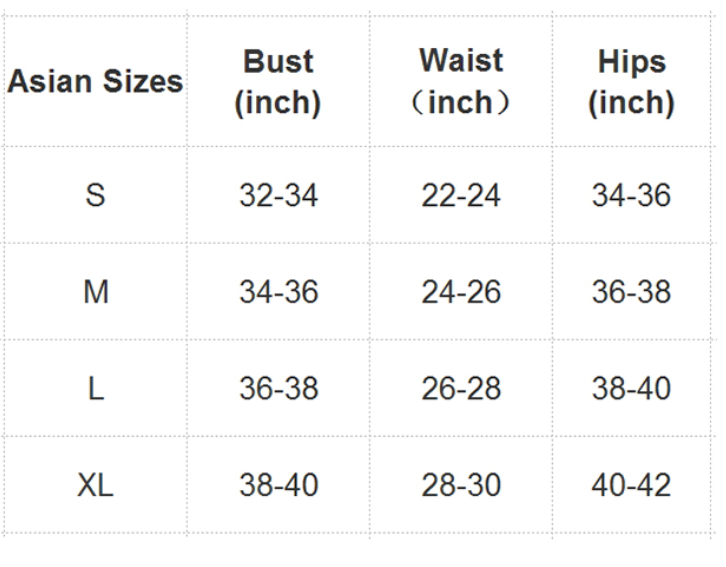The width and height of the screenshot is (726, 567).
Task: Click the 22-24 waist value
Action: pyautogui.click(x=461, y=195)
